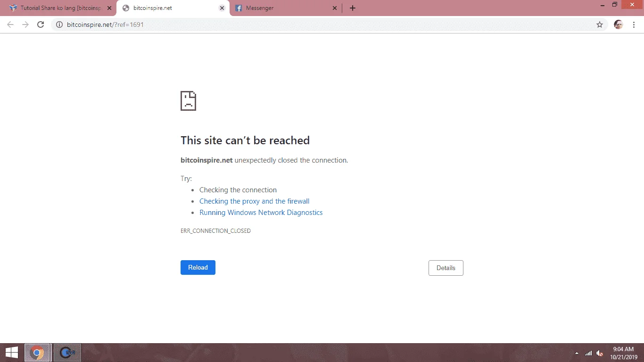This screenshot has height=362, width=644.
Task: Close the bitcoinspire.net tab
Action: [x=222, y=8]
